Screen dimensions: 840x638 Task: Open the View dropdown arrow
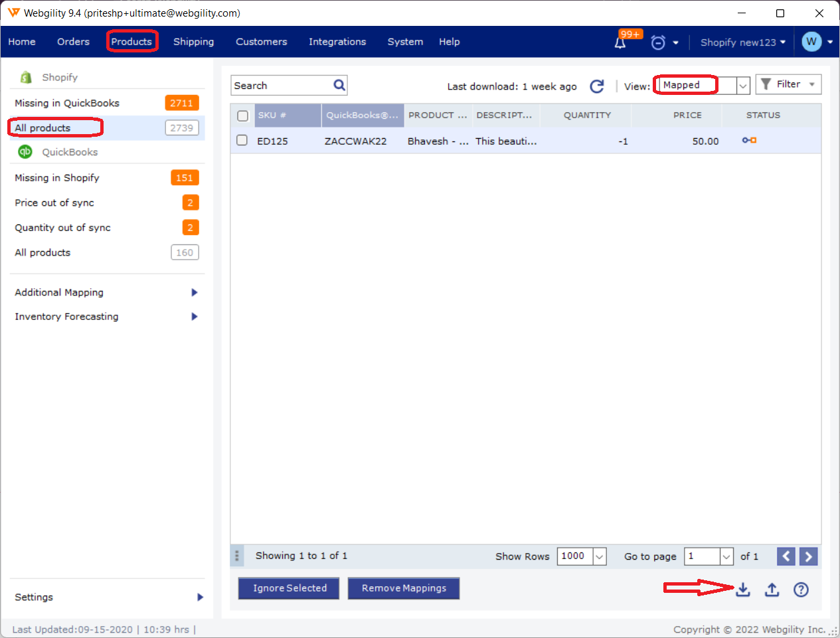(x=743, y=86)
